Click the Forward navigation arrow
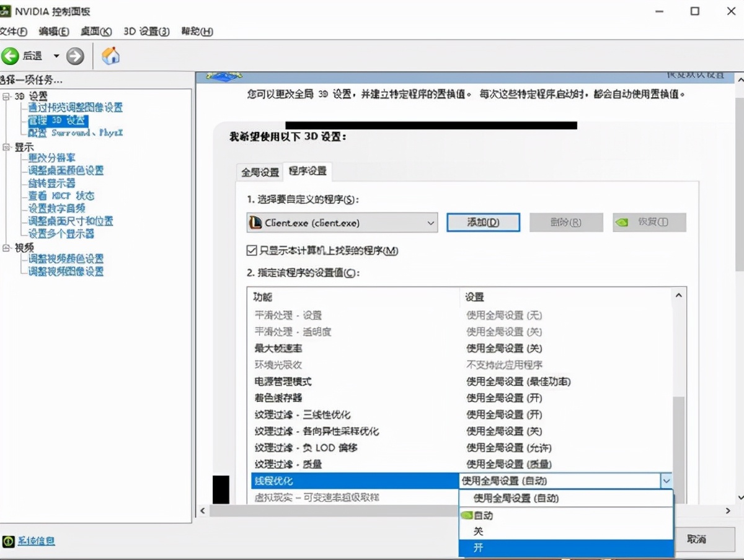This screenshot has height=560, width=744. pyautogui.click(x=74, y=56)
